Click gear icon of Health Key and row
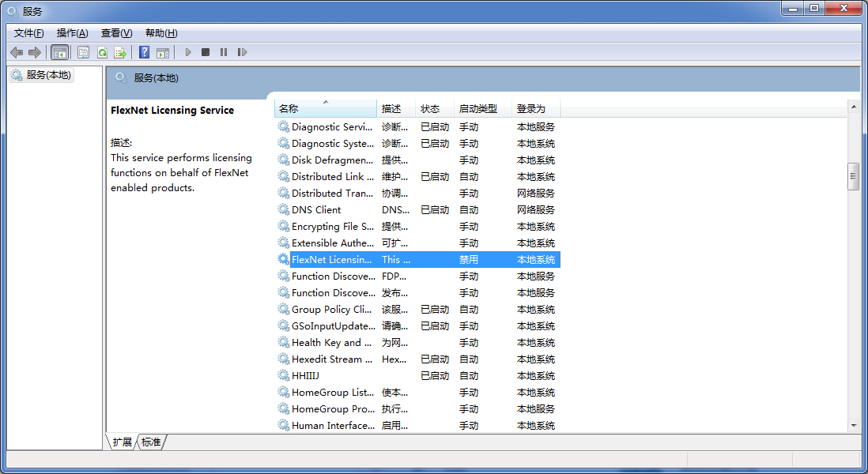The height and width of the screenshot is (474, 868). (284, 342)
